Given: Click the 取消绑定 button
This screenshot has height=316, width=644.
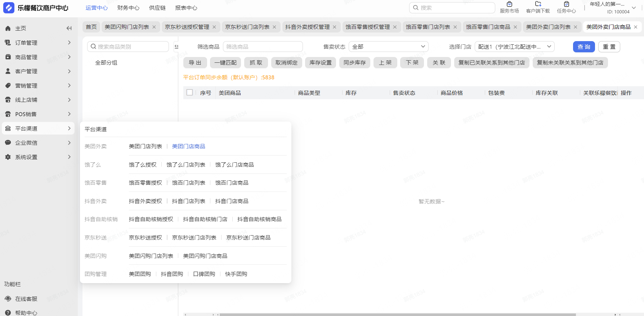Looking at the screenshot, I should (x=286, y=62).
